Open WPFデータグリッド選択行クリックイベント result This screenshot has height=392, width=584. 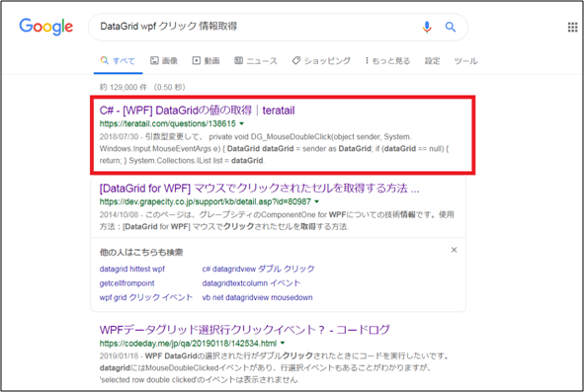[245, 330]
